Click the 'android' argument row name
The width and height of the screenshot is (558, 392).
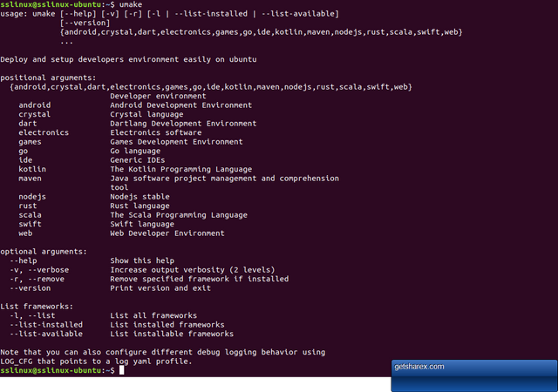[x=35, y=105]
